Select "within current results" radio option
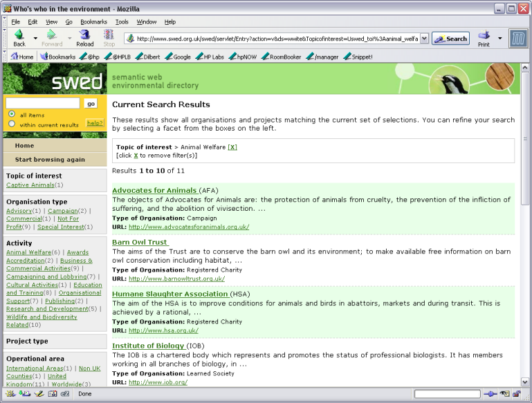532x403 pixels. pyautogui.click(x=12, y=124)
